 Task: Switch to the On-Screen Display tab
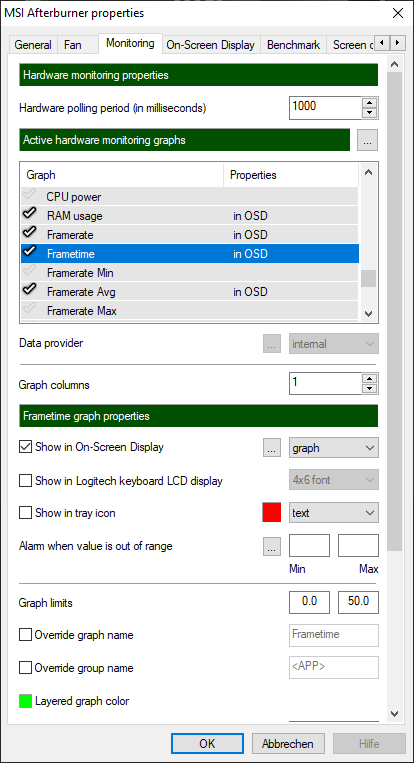pyautogui.click(x=210, y=45)
